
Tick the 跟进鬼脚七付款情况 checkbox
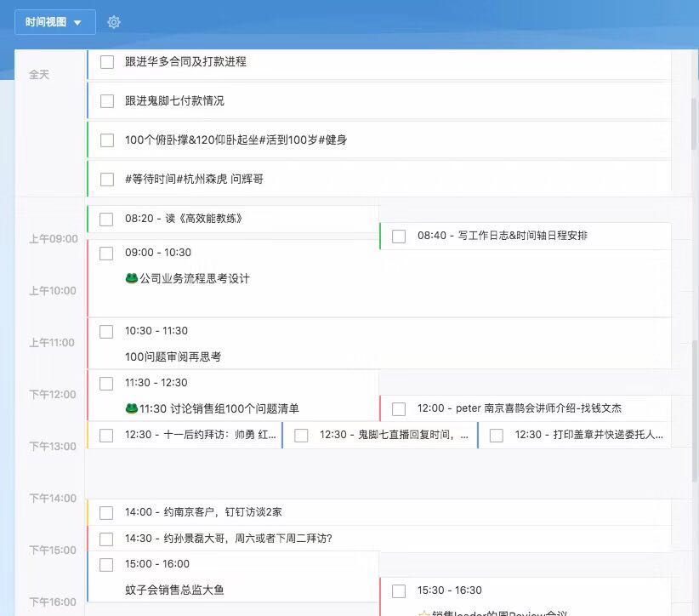click(x=107, y=101)
